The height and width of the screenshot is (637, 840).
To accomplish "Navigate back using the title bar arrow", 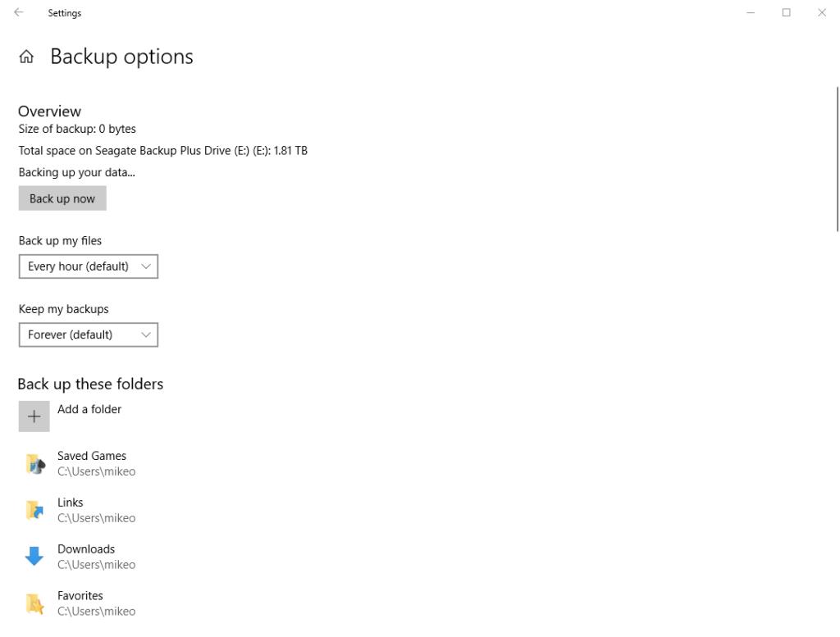I will coord(18,12).
